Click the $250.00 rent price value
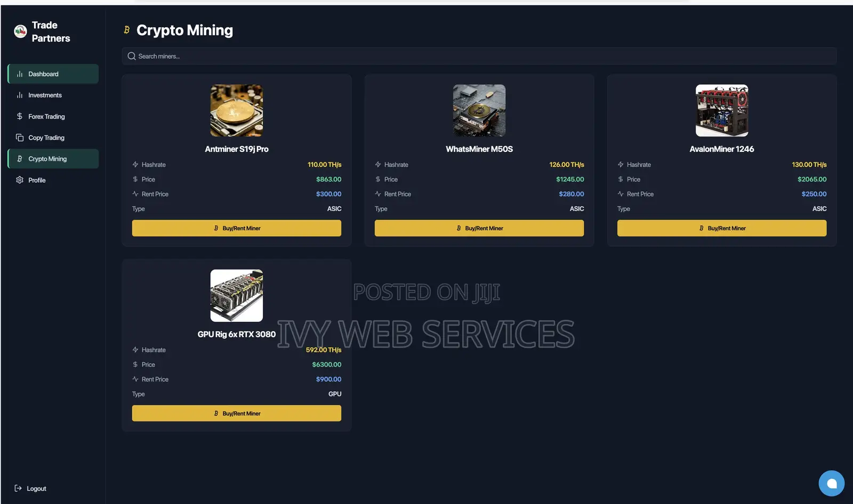 click(814, 194)
